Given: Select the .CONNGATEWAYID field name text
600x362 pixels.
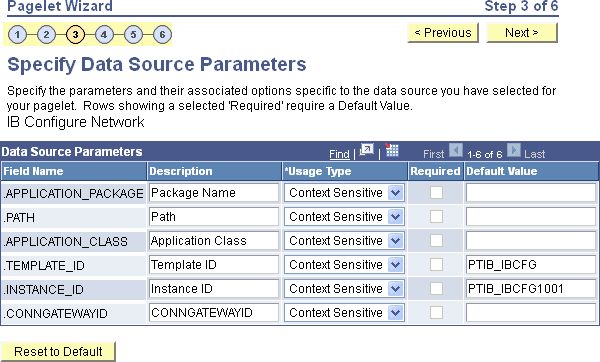Looking at the screenshot, I should click(x=55, y=314).
